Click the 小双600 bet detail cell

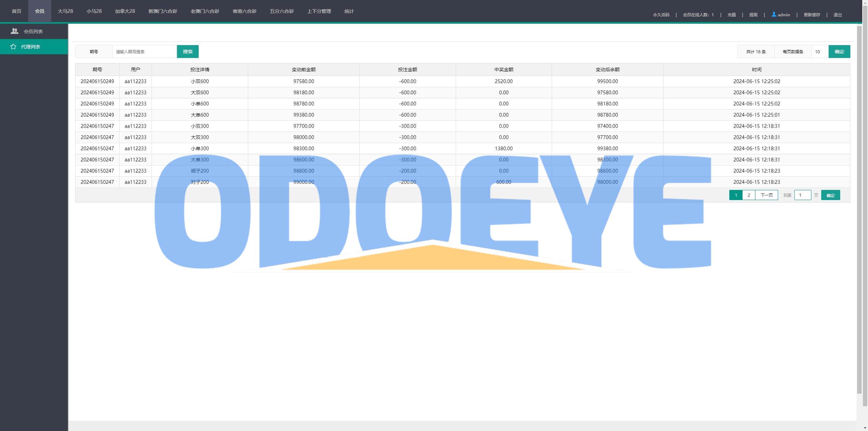point(200,81)
